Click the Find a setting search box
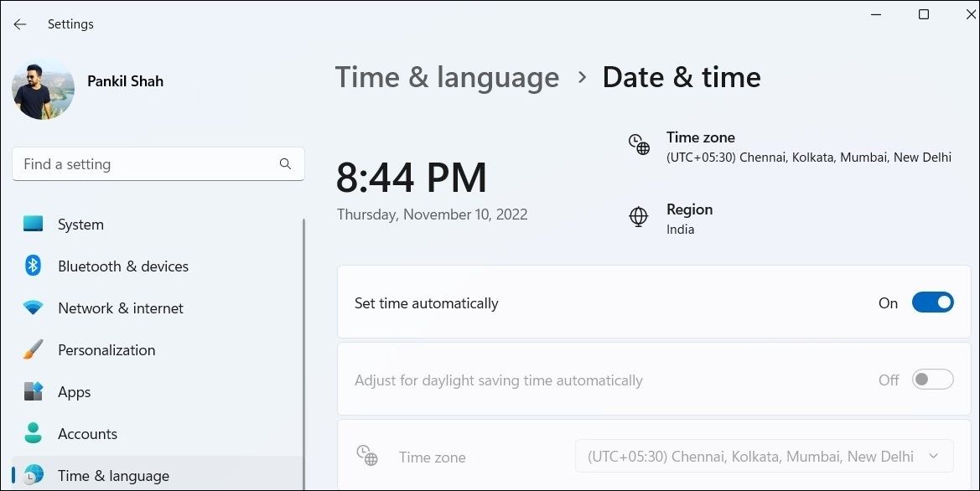980x491 pixels. point(158,163)
